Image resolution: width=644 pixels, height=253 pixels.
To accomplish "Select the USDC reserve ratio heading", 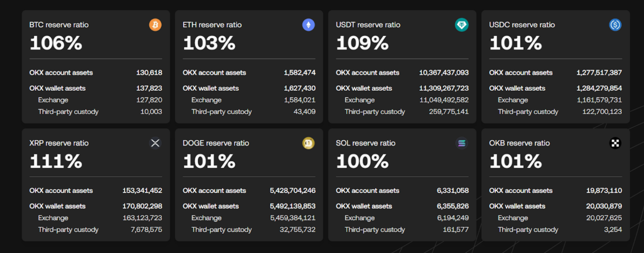I will point(522,25).
